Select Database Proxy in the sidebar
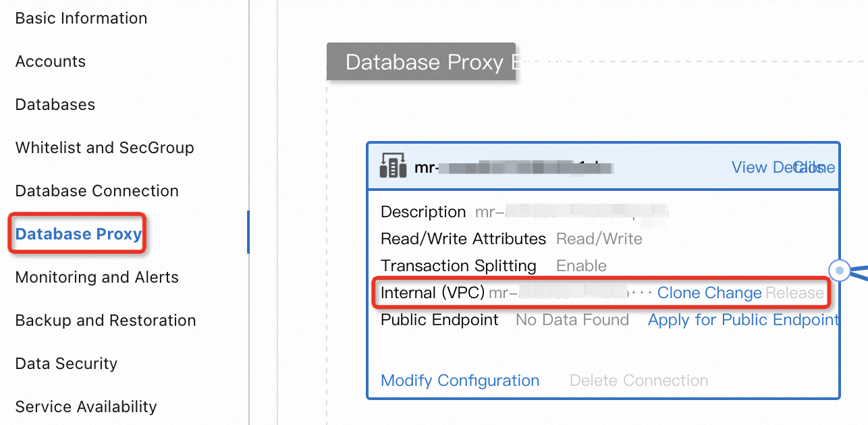Viewport: 868px width, 425px height. point(78,234)
